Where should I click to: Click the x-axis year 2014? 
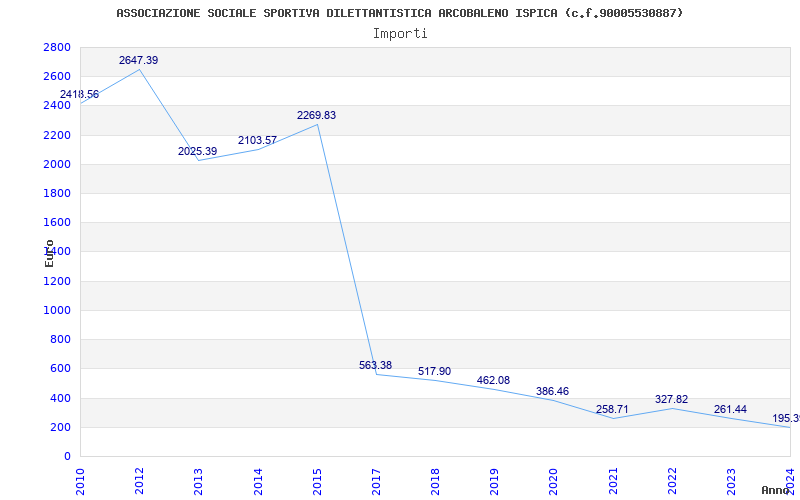tap(258, 481)
